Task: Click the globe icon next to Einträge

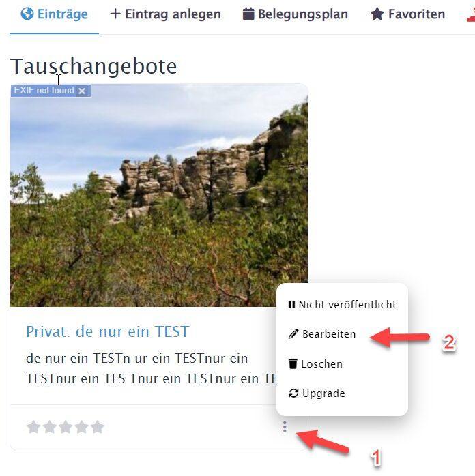Action: coord(27,14)
